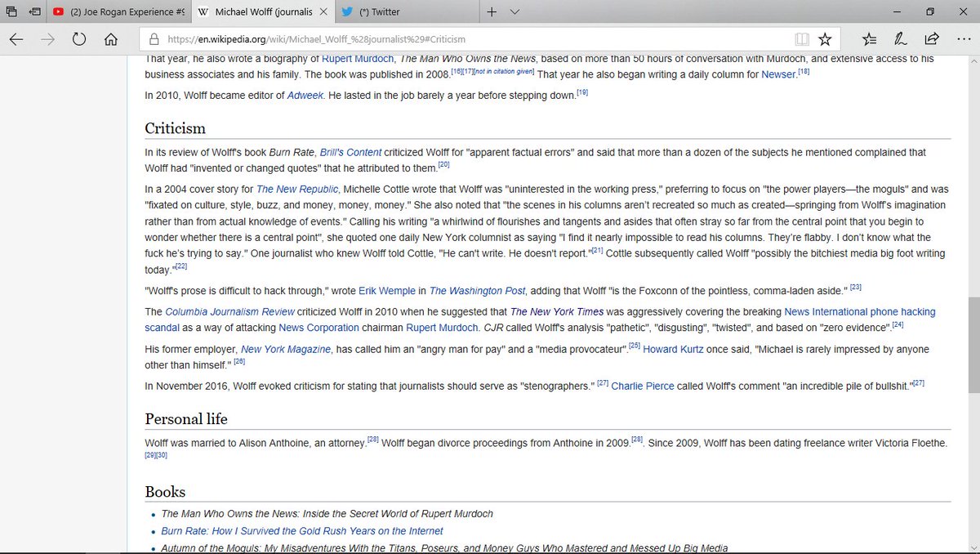Click citation [22] reference

181,267
